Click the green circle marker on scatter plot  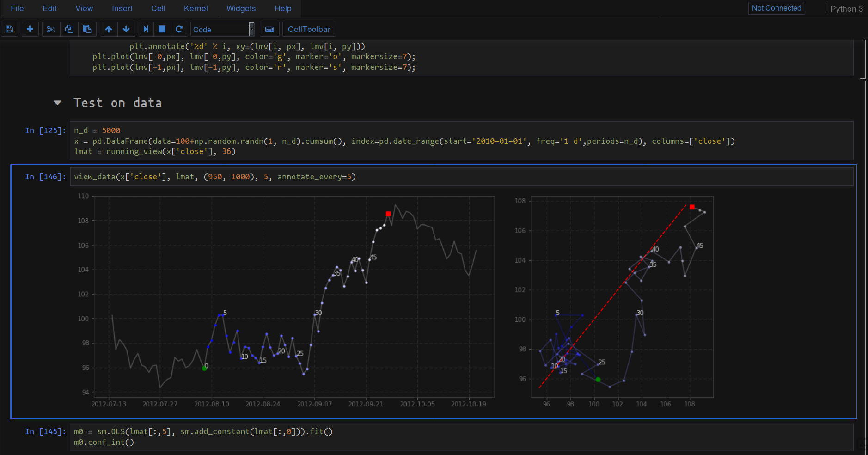click(598, 380)
